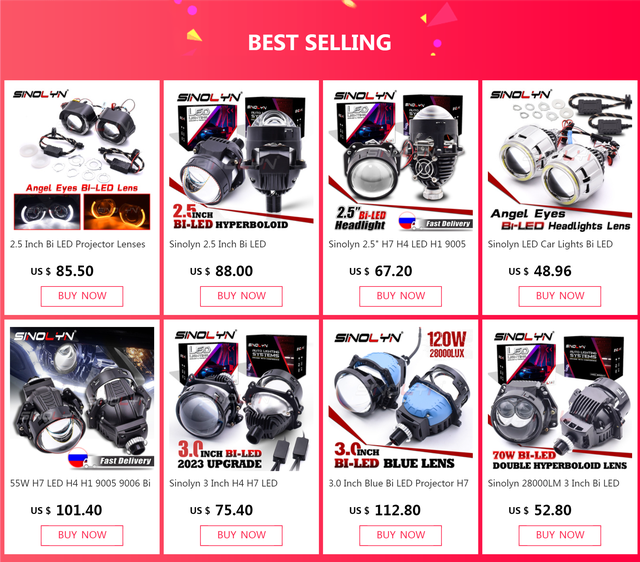The height and width of the screenshot is (562, 640).
Task: Click BUY NOW for the 75.40 item
Action: 241,535
